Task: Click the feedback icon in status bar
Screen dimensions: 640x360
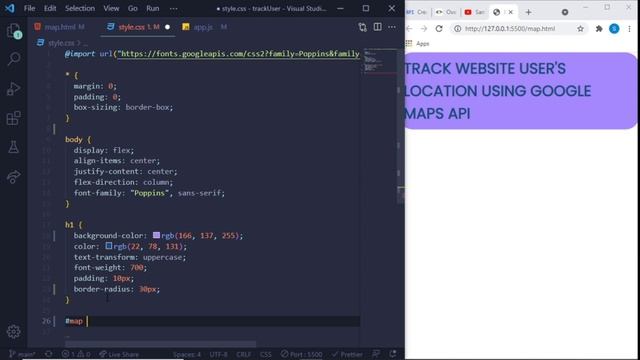Action: (x=376, y=354)
